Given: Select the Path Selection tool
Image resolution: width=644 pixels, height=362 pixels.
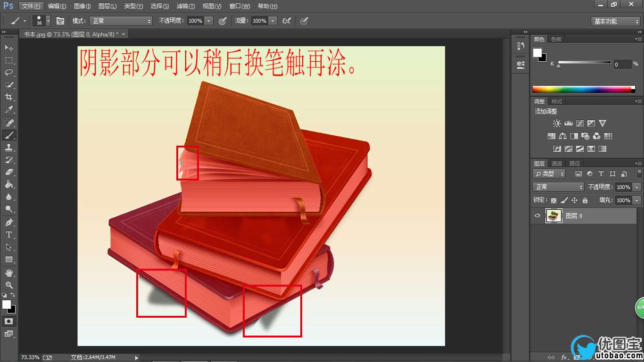Looking at the screenshot, I should 9,247.
